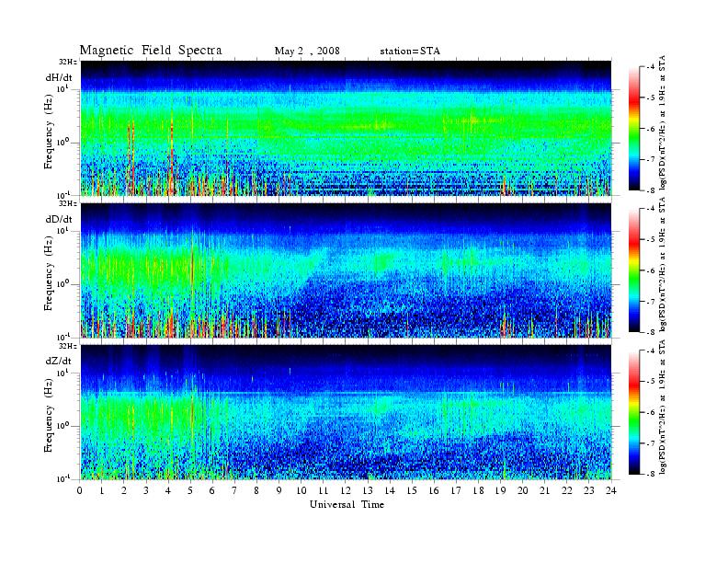Click the "-8" value on dH/dt color bar
Image resolution: width=728 pixels, height=563 pixels.
pyautogui.click(x=651, y=190)
